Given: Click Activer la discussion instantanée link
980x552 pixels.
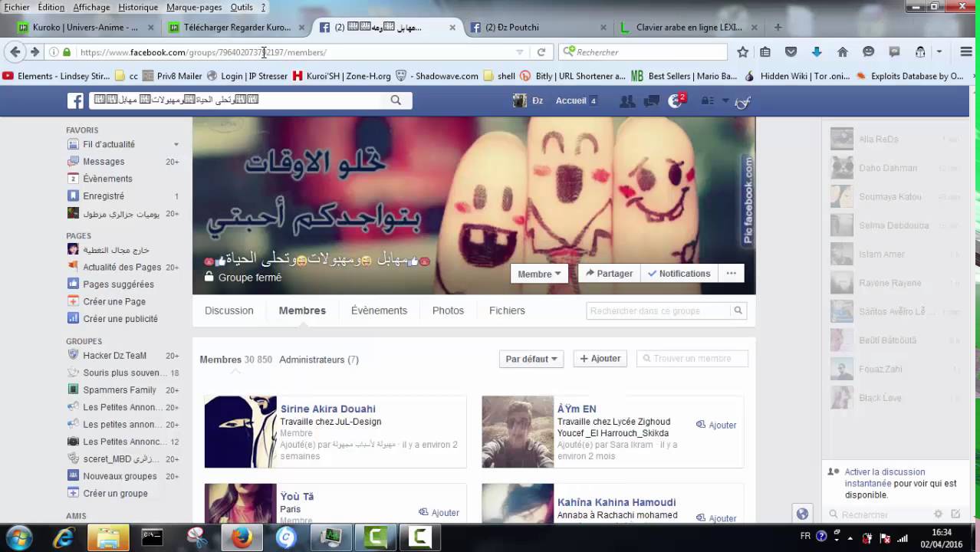Looking at the screenshot, I should click(x=885, y=478).
